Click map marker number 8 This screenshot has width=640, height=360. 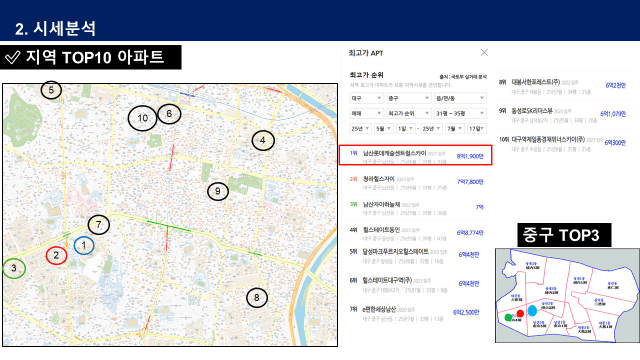pyautogui.click(x=257, y=298)
